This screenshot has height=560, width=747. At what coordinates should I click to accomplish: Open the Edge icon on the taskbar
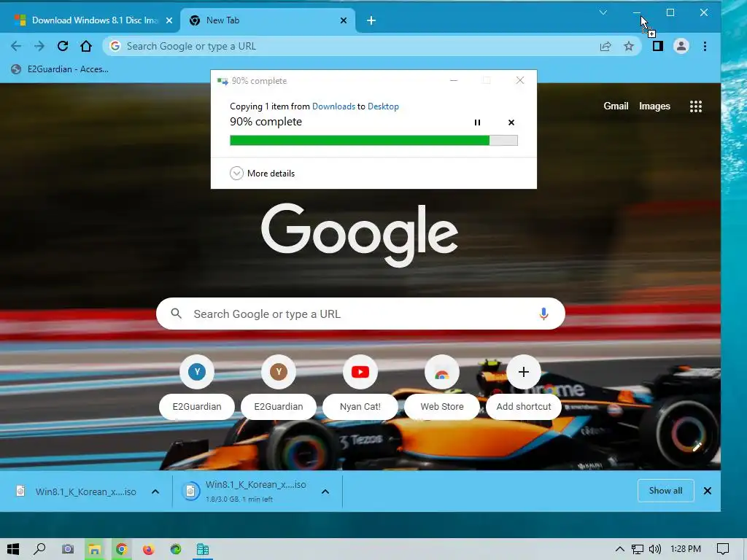176,549
